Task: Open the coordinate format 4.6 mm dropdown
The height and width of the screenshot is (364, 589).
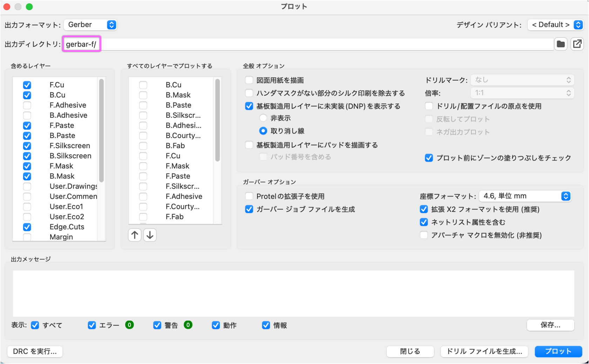Action: point(525,196)
